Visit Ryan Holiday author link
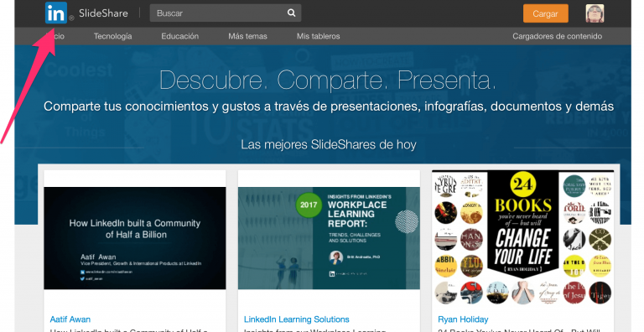 coord(463,319)
